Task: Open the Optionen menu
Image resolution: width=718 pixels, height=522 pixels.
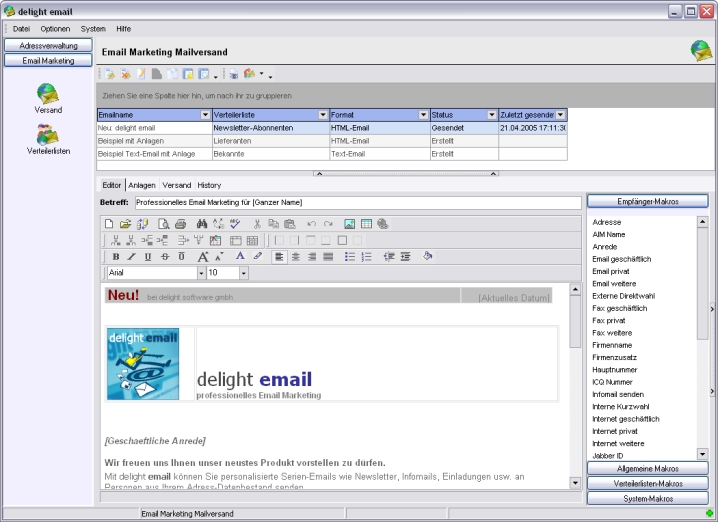Action: coord(55,29)
